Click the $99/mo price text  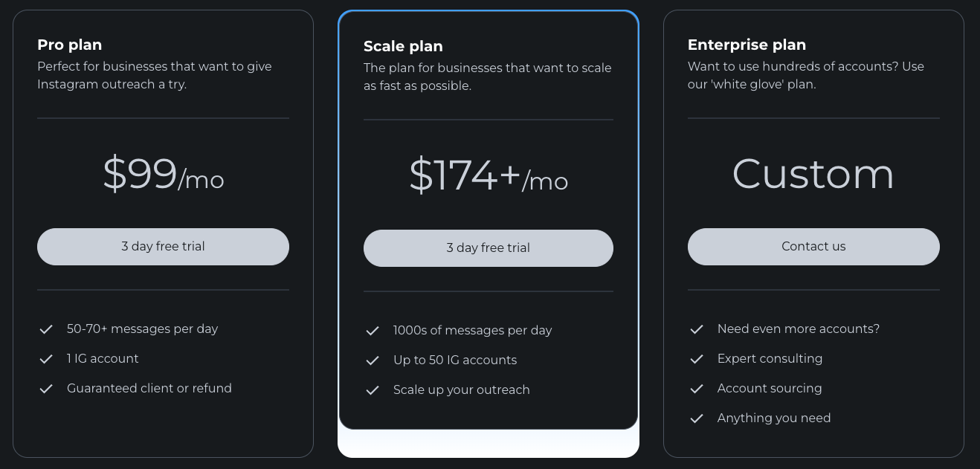[x=163, y=175]
